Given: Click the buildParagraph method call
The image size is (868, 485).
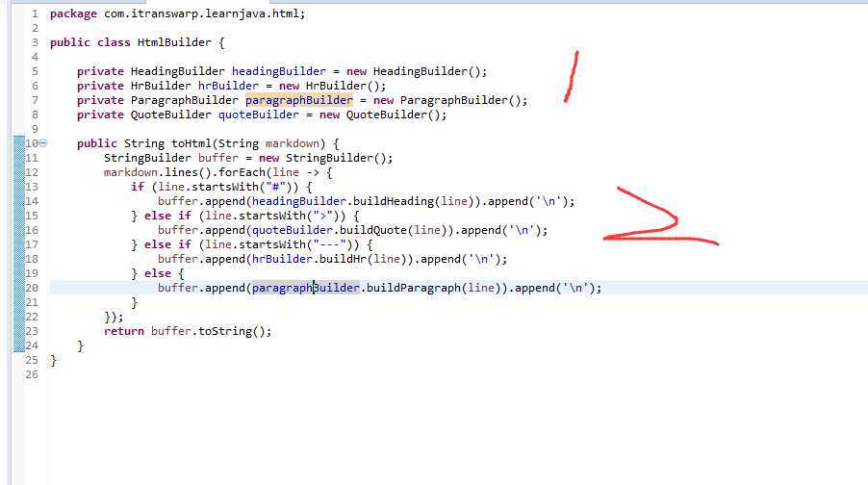Looking at the screenshot, I should tap(414, 288).
